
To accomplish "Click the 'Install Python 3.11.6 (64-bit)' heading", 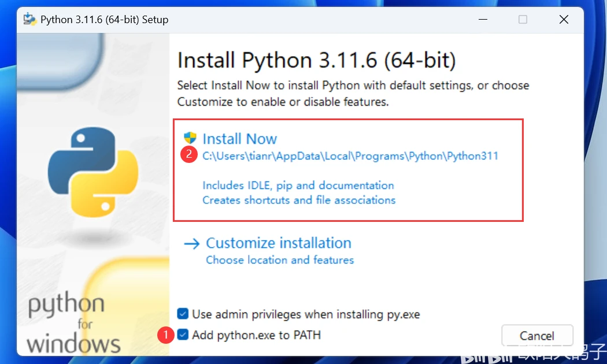I will pyautogui.click(x=316, y=60).
